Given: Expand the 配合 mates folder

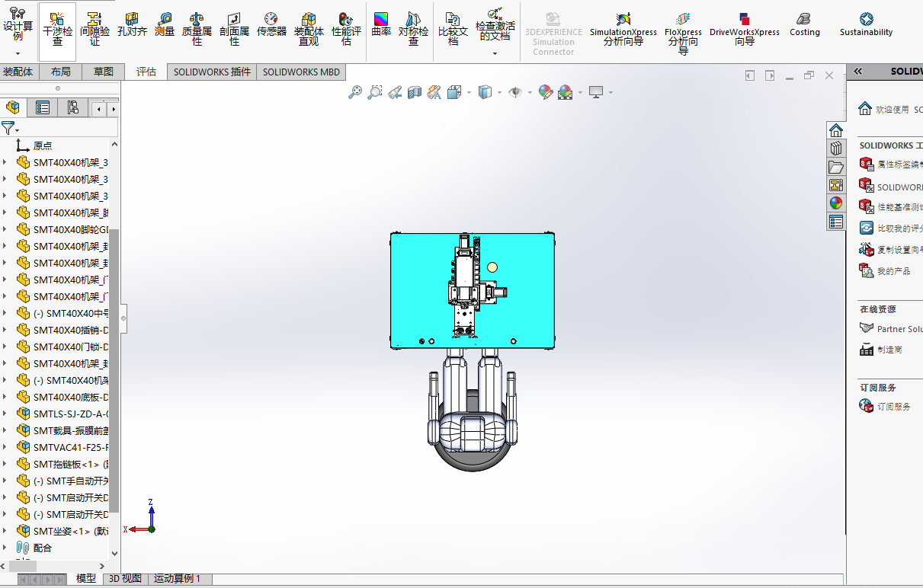Looking at the screenshot, I should point(5,548).
